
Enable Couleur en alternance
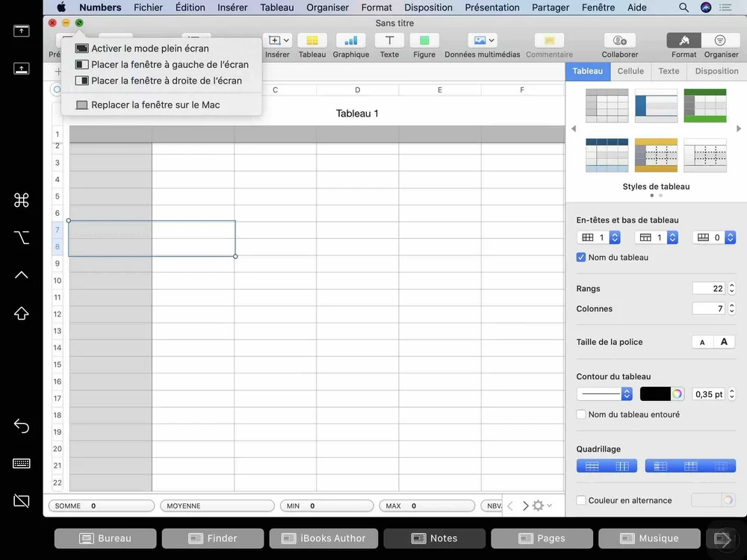tap(580, 500)
